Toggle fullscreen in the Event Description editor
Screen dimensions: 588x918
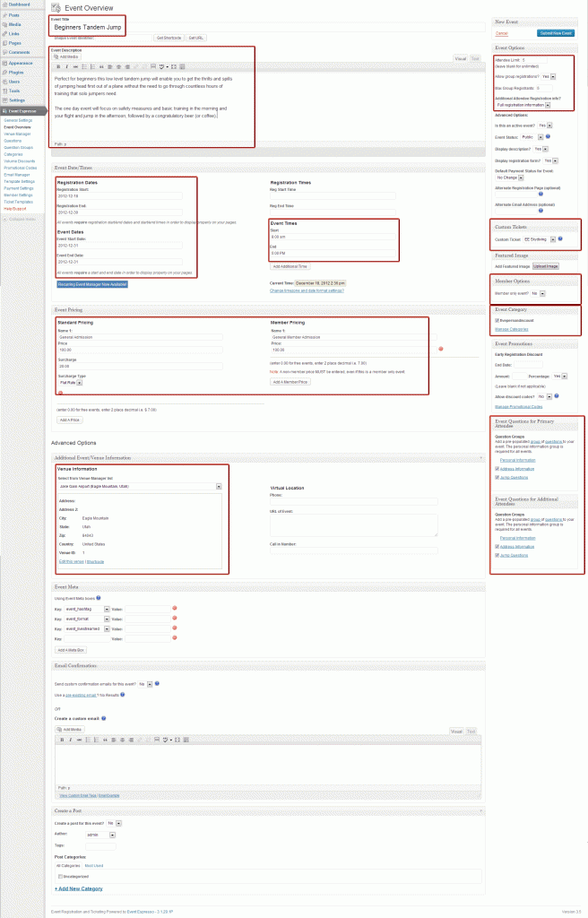[174, 66]
